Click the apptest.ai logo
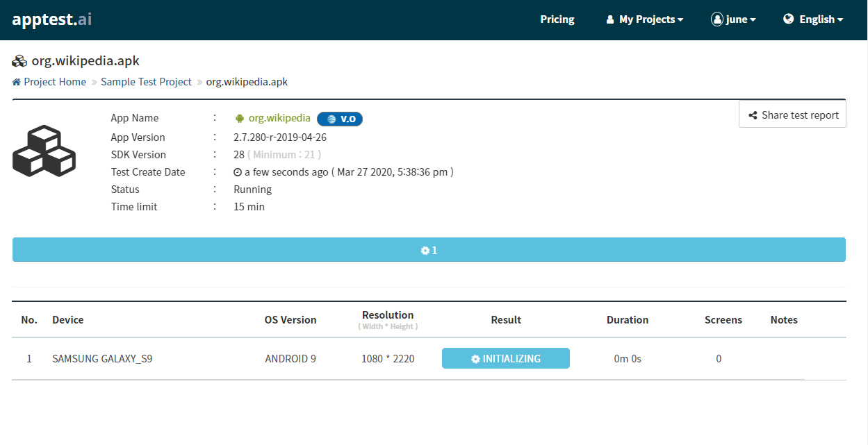 point(52,19)
